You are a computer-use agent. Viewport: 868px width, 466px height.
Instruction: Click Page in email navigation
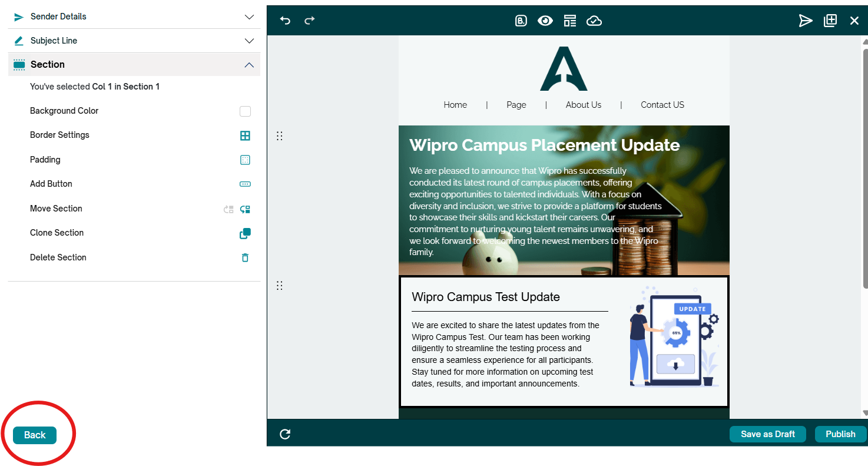tap(516, 105)
